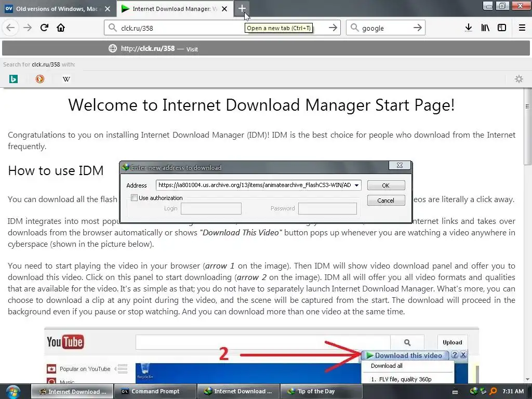
Task: Click the YouTube logo in the image
Action: (65, 342)
